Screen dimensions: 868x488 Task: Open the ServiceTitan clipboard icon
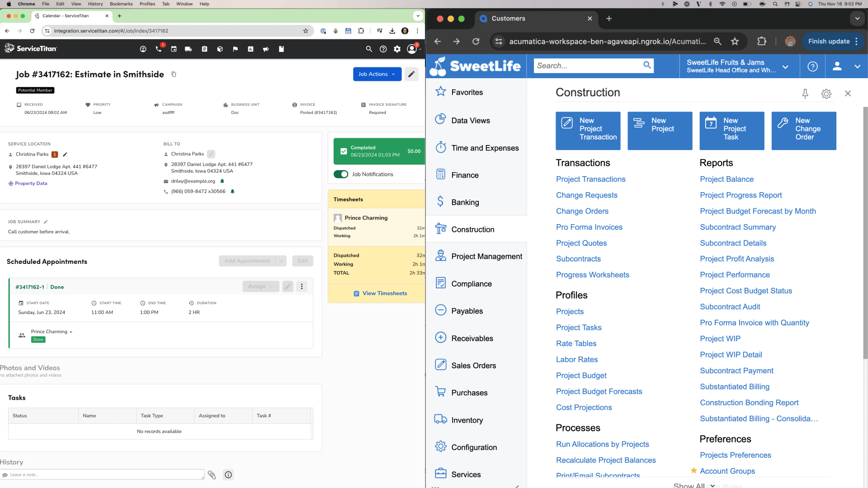pos(204,49)
